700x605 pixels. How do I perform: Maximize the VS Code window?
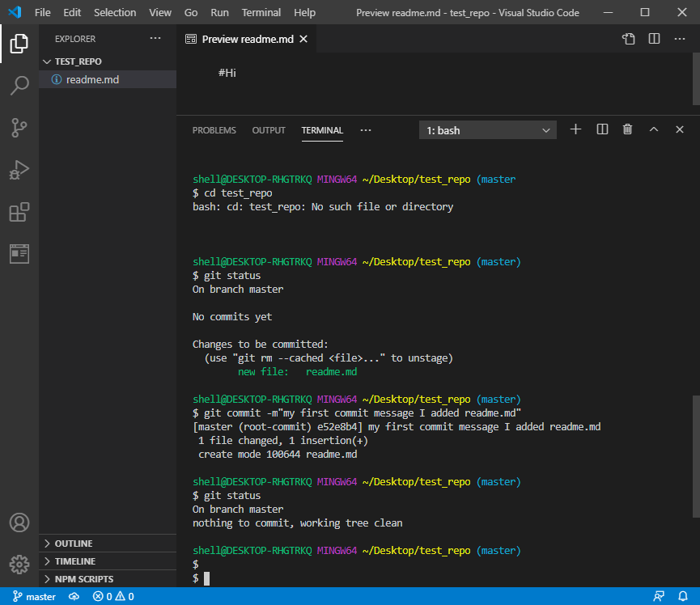pyautogui.click(x=645, y=12)
